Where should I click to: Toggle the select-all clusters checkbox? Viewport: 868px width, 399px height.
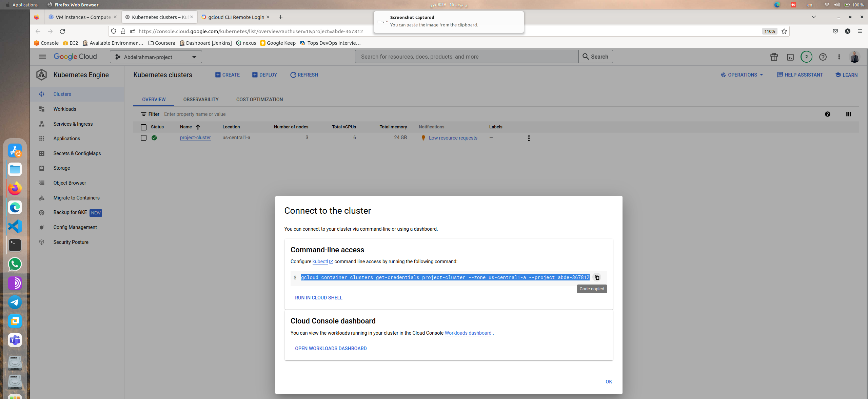pos(143,127)
